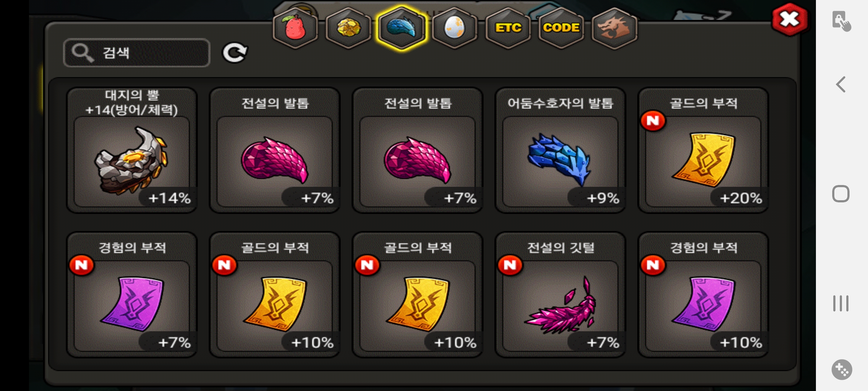
Task: Open the dragon egg category tab
Action: pos(455,28)
